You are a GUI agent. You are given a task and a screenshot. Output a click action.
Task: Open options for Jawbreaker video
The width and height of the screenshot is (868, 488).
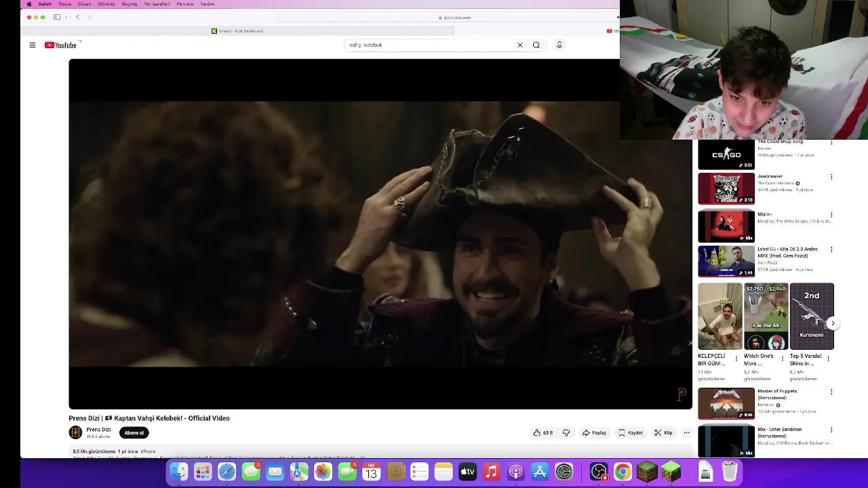[x=831, y=177]
